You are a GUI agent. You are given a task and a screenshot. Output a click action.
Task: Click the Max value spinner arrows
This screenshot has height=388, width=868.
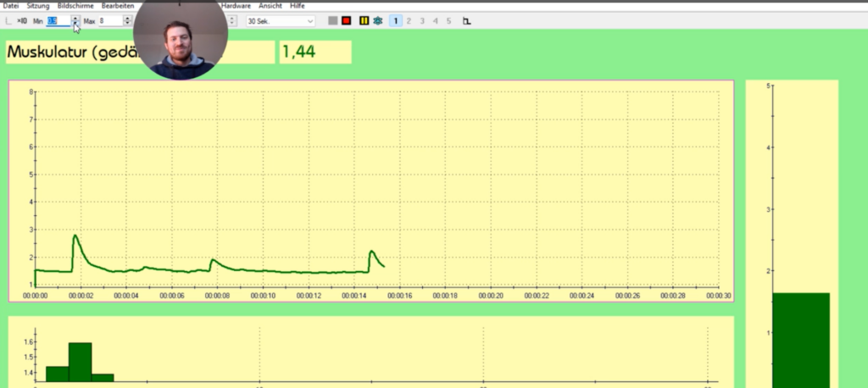point(128,20)
